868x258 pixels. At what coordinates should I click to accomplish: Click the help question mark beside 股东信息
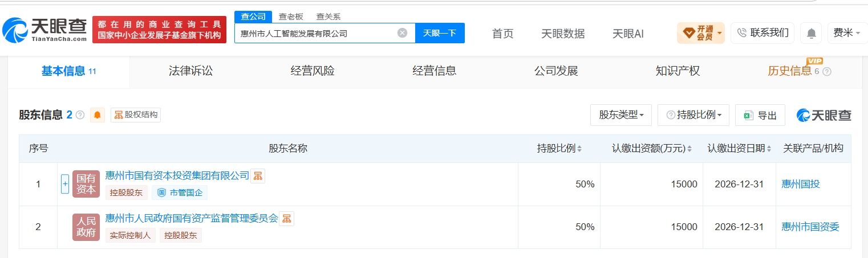click(x=80, y=115)
